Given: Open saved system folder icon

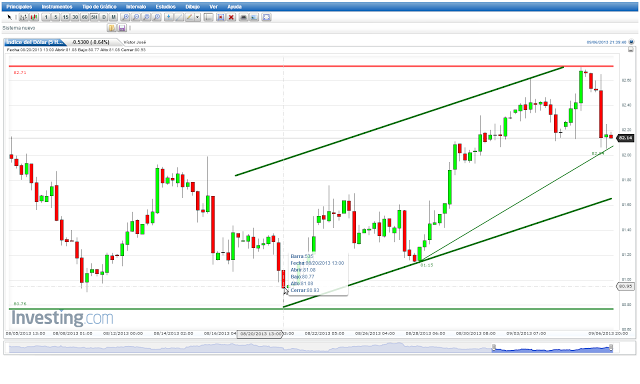Looking at the screenshot, I should pyautogui.click(x=111, y=28).
